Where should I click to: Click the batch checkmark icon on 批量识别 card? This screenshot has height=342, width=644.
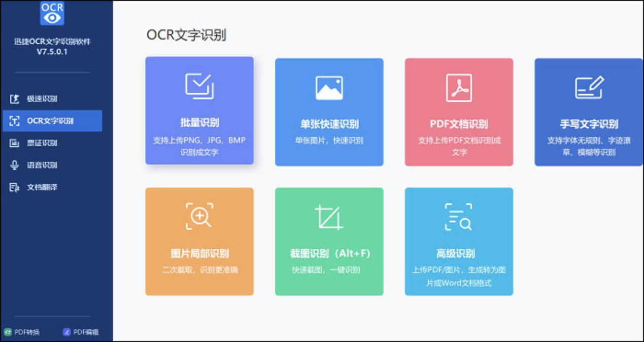tap(199, 86)
